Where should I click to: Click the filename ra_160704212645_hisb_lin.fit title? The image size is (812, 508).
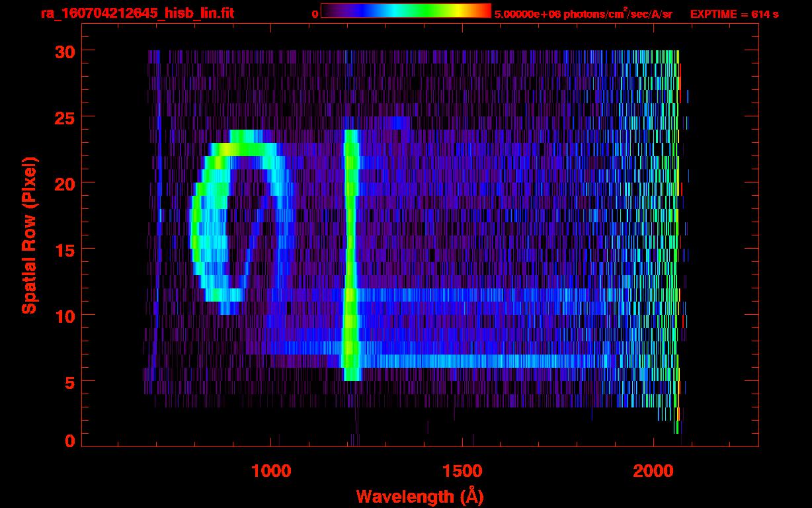pos(137,13)
